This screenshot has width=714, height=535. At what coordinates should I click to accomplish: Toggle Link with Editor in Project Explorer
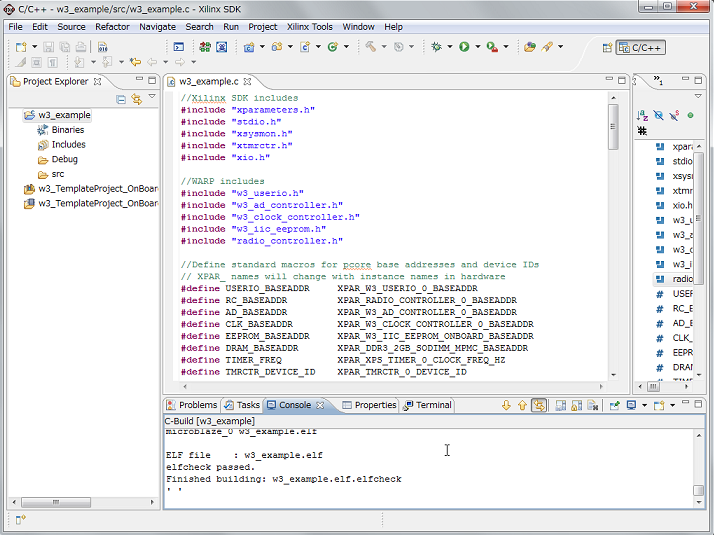[x=136, y=99]
